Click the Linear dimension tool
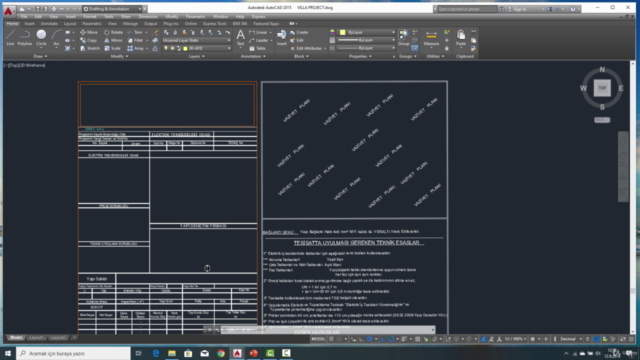 (x=258, y=32)
